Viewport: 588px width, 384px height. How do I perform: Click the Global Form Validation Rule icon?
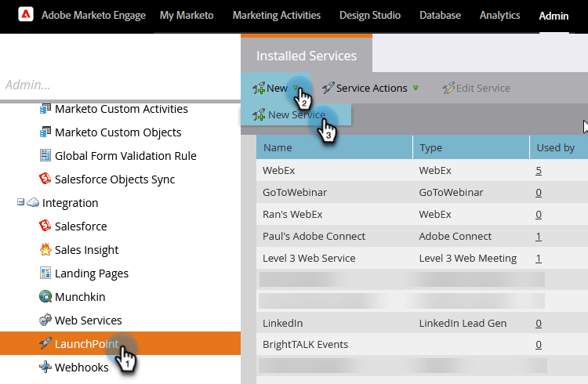coord(45,156)
